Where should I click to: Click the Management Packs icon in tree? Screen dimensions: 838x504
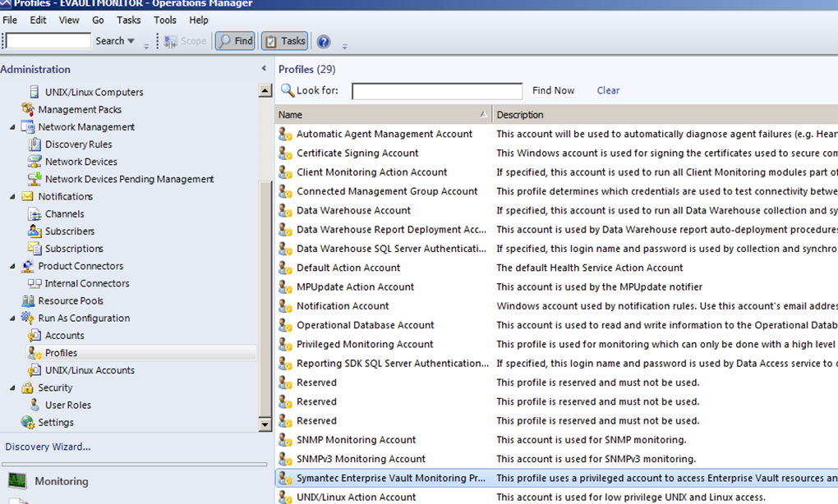pyautogui.click(x=27, y=109)
